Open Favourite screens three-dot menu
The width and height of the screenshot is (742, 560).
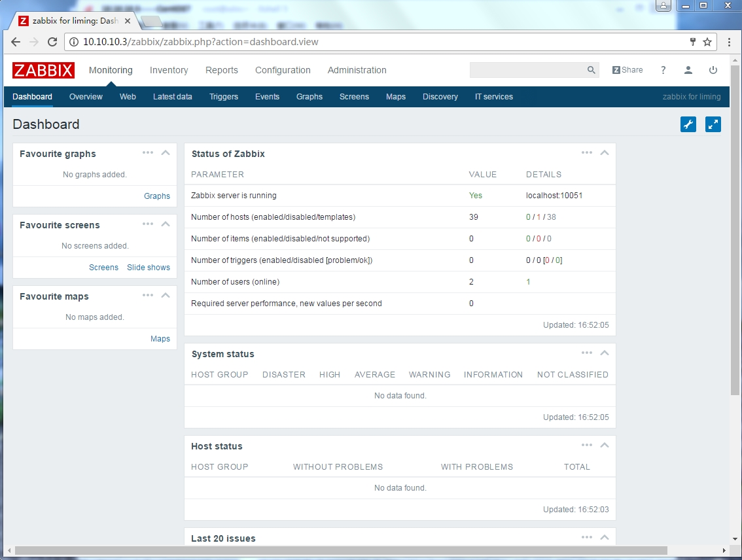148,224
